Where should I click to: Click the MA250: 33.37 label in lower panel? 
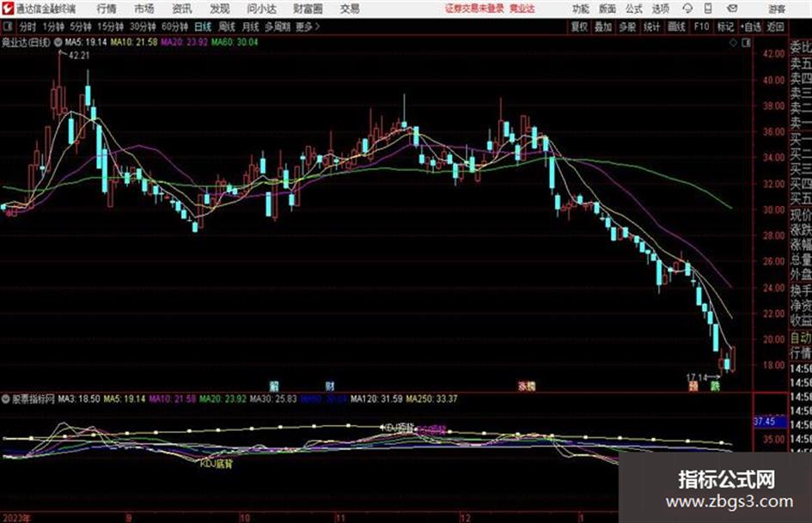[432, 399]
